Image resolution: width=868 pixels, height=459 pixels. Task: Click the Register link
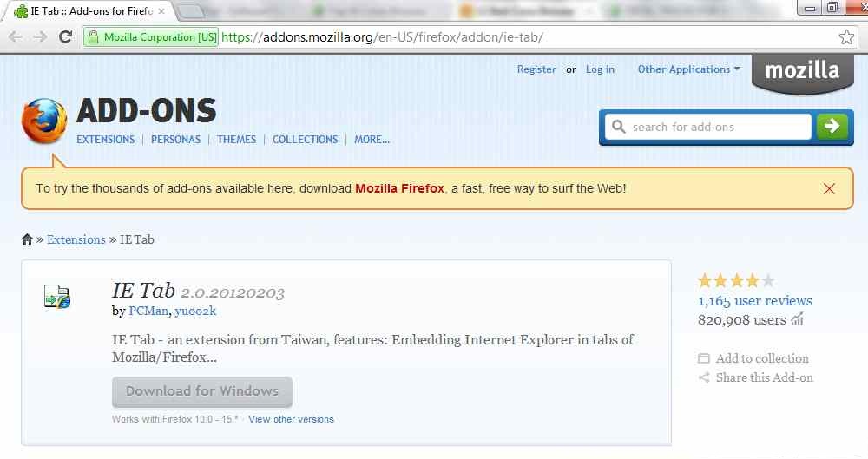coord(536,69)
